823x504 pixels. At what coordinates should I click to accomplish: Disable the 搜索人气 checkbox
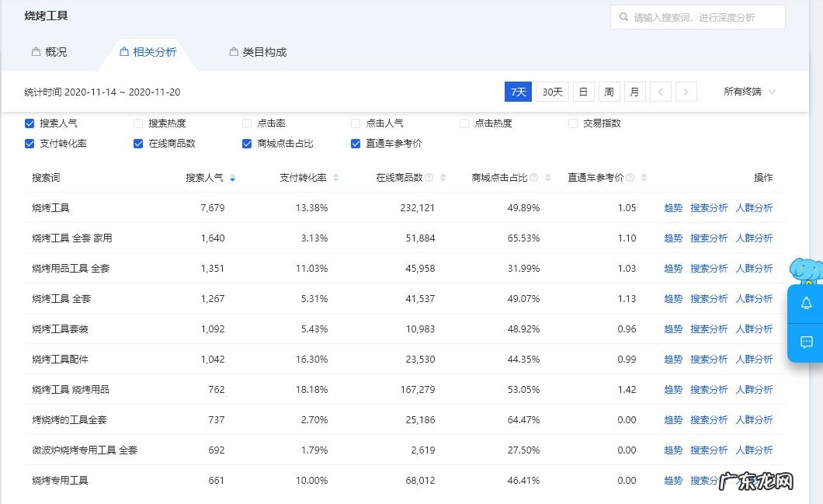(x=30, y=123)
